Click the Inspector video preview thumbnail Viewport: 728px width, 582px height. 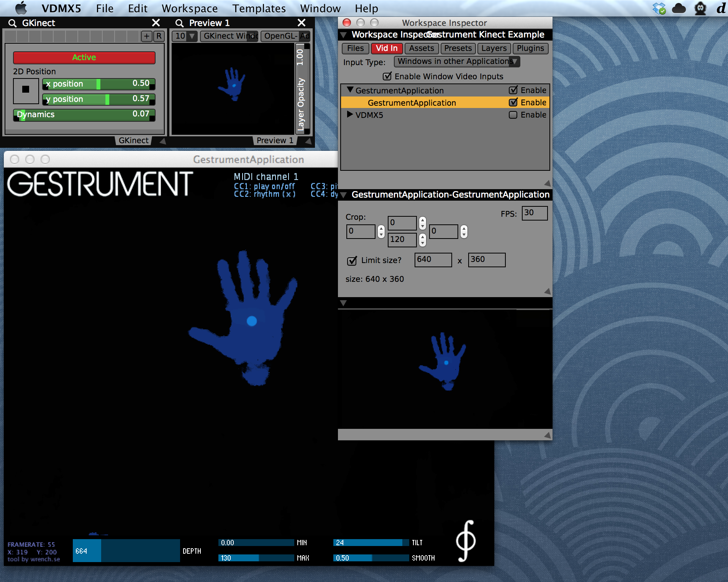pos(445,369)
